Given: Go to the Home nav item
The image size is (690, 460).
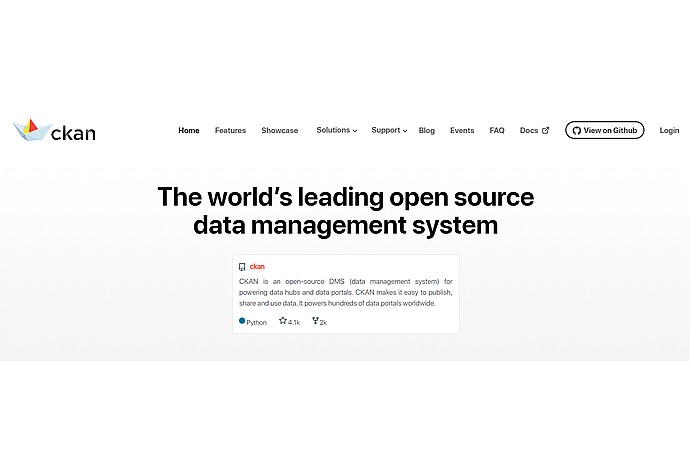Looking at the screenshot, I should coord(188,130).
